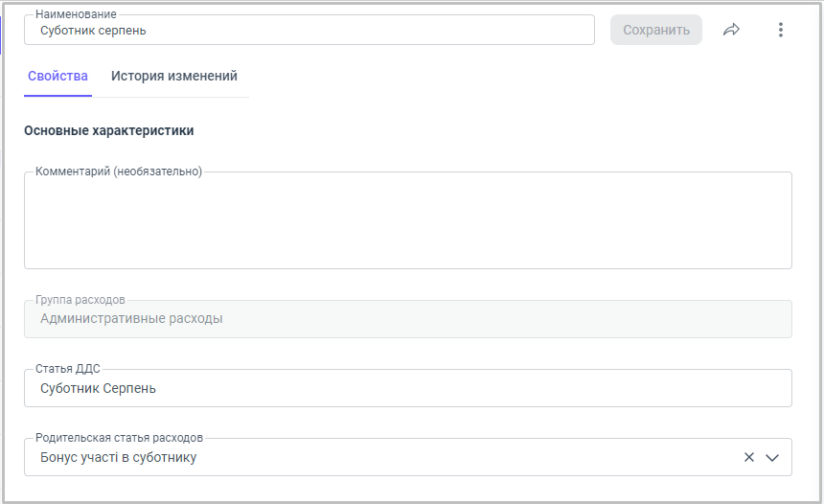Image resolution: width=824 pixels, height=504 pixels.
Task: Open the three-dot more options menu
Action: pyautogui.click(x=780, y=30)
